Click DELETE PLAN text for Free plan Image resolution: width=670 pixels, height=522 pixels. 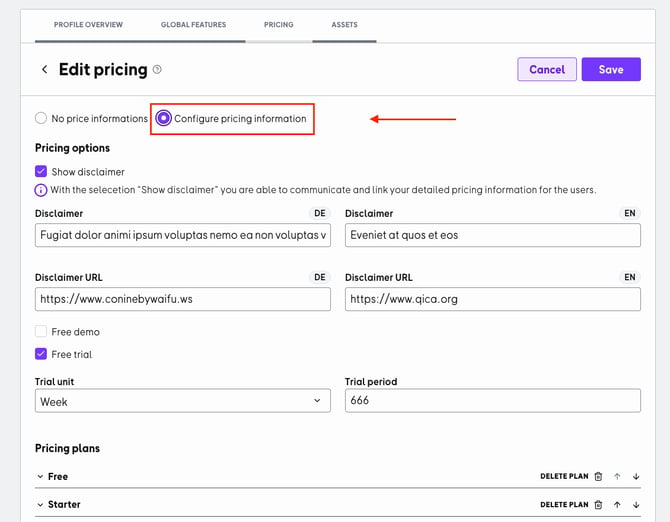564,476
